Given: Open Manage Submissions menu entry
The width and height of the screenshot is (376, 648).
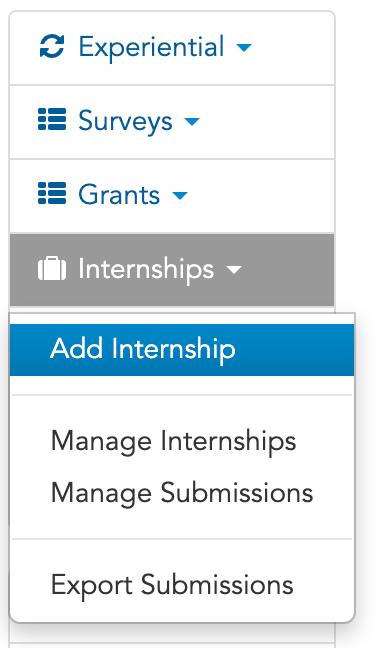Looking at the screenshot, I should click(182, 493).
